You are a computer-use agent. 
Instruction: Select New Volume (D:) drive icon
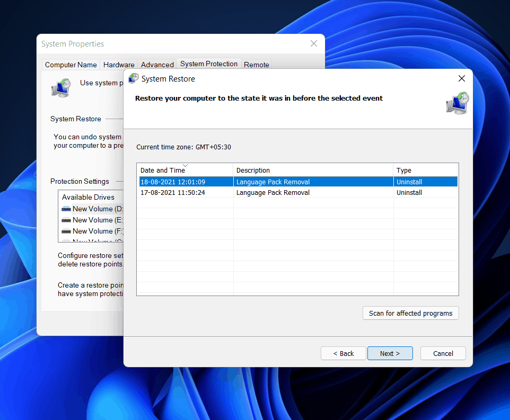coord(66,209)
